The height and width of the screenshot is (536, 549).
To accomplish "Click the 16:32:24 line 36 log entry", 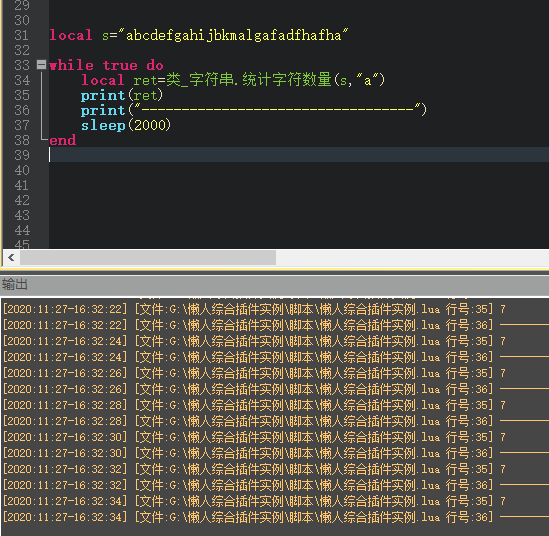I will coord(276,357).
